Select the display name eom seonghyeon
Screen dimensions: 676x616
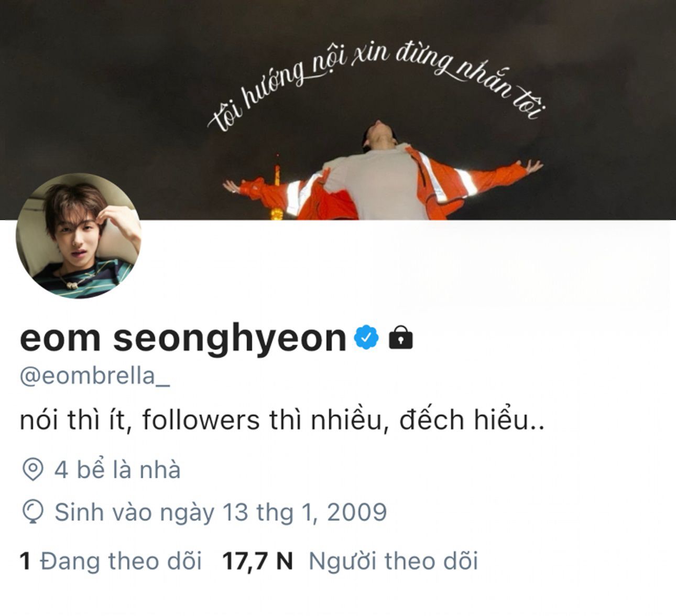tap(183, 338)
